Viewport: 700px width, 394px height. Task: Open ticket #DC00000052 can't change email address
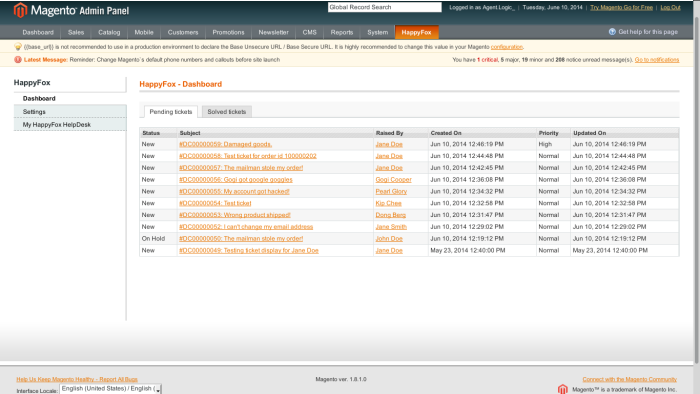(246, 227)
